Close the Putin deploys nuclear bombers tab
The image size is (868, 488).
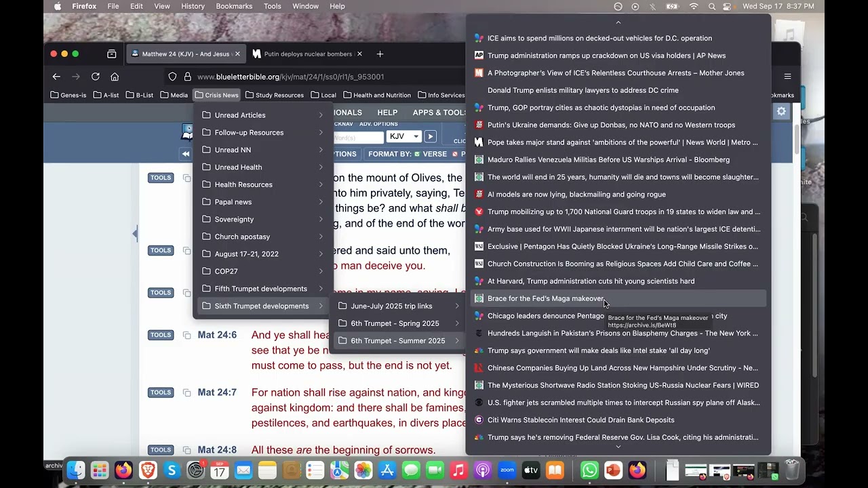(x=359, y=54)
